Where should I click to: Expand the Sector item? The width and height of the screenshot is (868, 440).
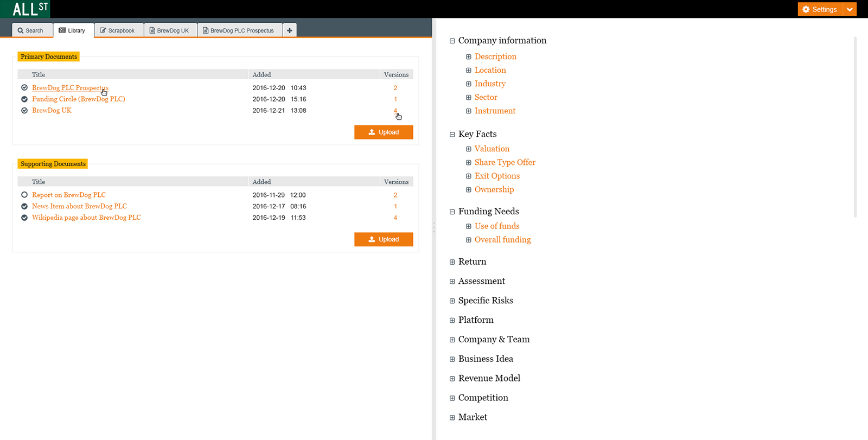pos(469,97)
